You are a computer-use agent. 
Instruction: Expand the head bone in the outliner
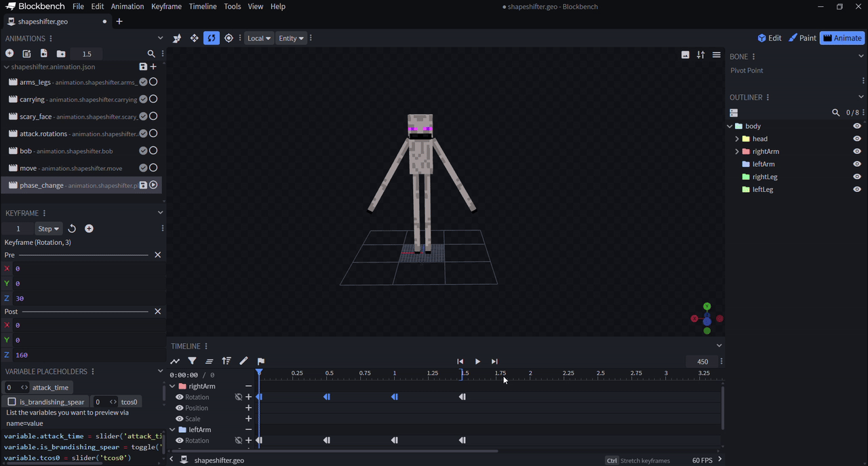[737, 138]
